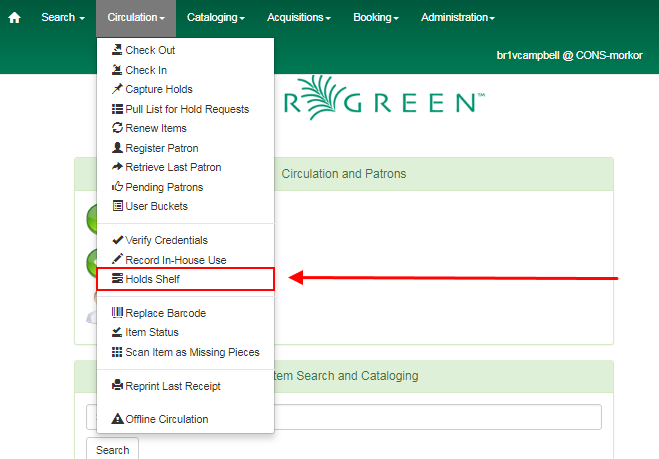This screenshot has width=659, height=459.
Task: Open the Booking menu
Action: [376, 18]
